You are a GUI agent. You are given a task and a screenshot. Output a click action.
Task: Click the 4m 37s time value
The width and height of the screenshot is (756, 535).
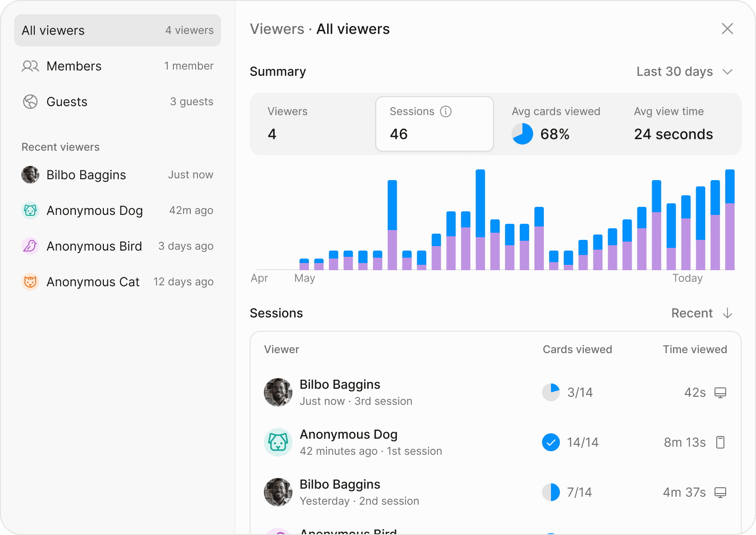tap(684, 492)
